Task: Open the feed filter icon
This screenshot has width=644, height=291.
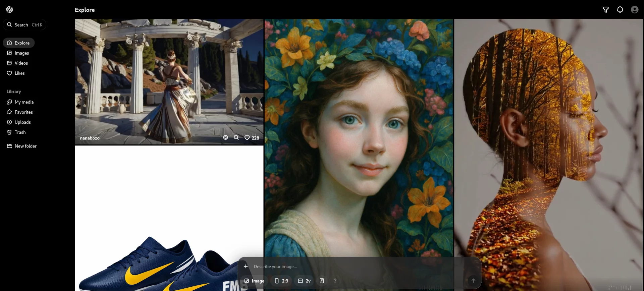Action: (x=605, y=10)
